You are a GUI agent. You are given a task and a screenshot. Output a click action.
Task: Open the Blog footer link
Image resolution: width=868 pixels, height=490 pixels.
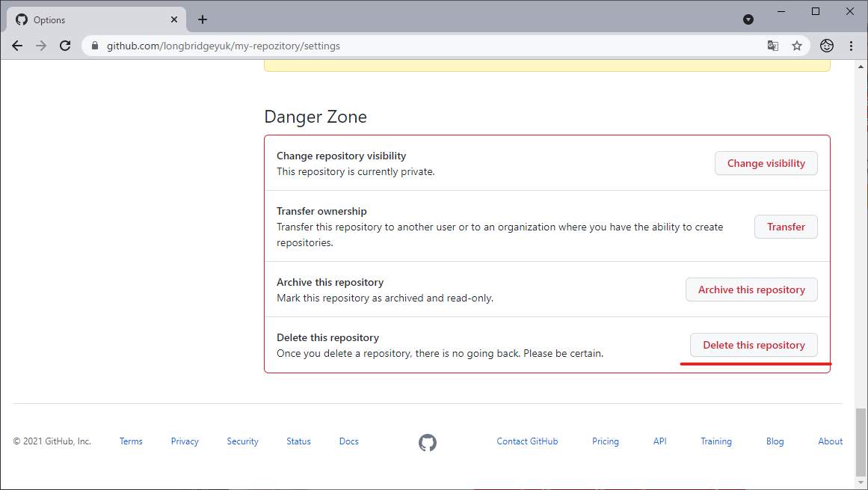[x=775, y=441]
